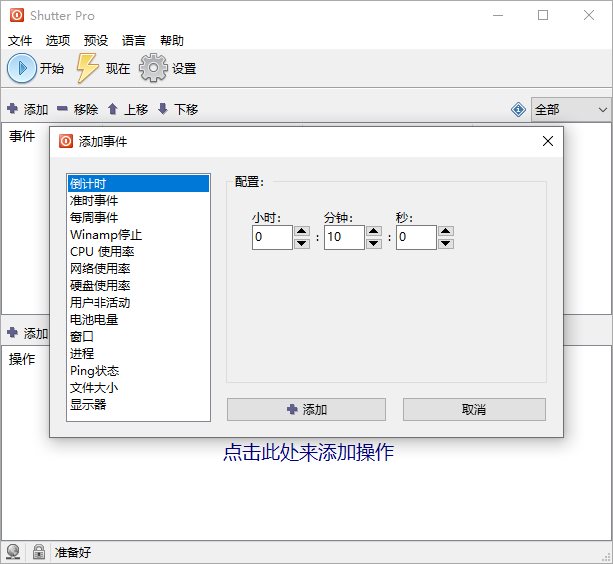
Task: Click the minutes input field showing 10
Action: [x=343, y=237]
